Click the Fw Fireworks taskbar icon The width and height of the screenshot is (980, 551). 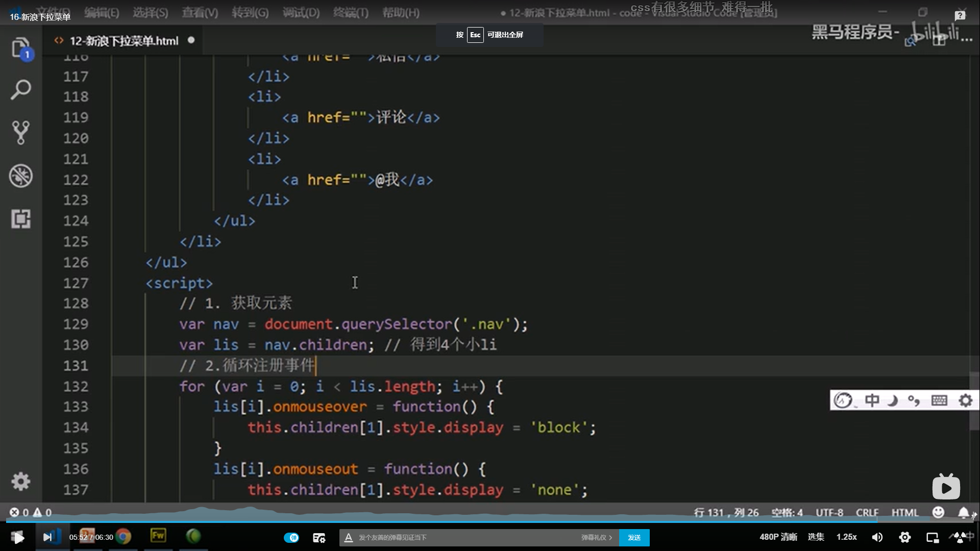click(x=158, y=536)
